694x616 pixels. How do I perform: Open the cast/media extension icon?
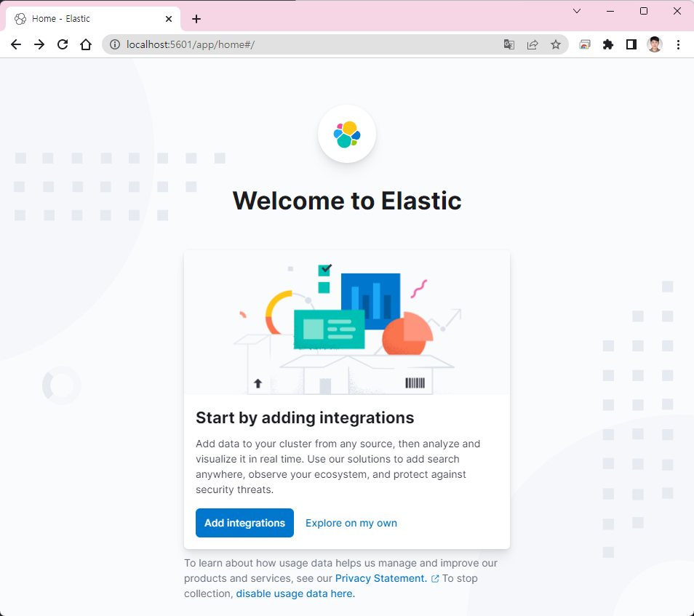coord(585,44)
